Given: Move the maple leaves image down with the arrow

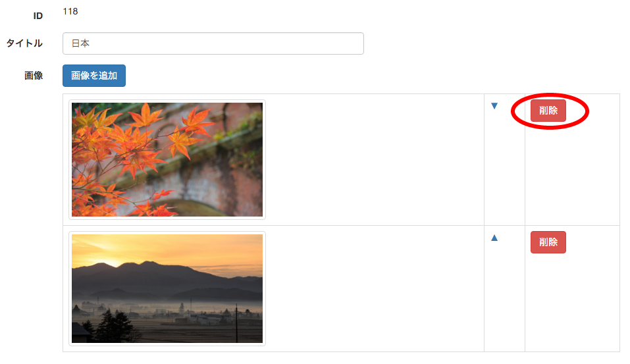Looking at the screenshot, I should (x=494, y=106).
